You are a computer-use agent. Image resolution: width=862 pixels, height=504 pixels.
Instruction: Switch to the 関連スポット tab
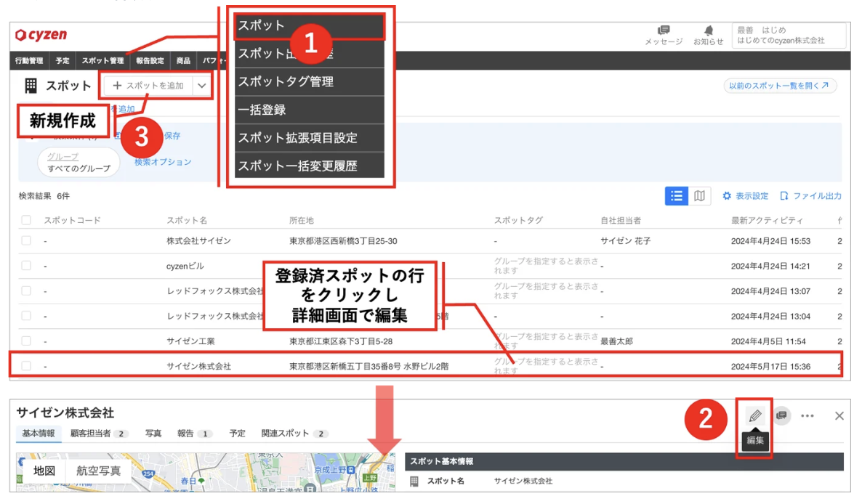[x=294, y=433]
